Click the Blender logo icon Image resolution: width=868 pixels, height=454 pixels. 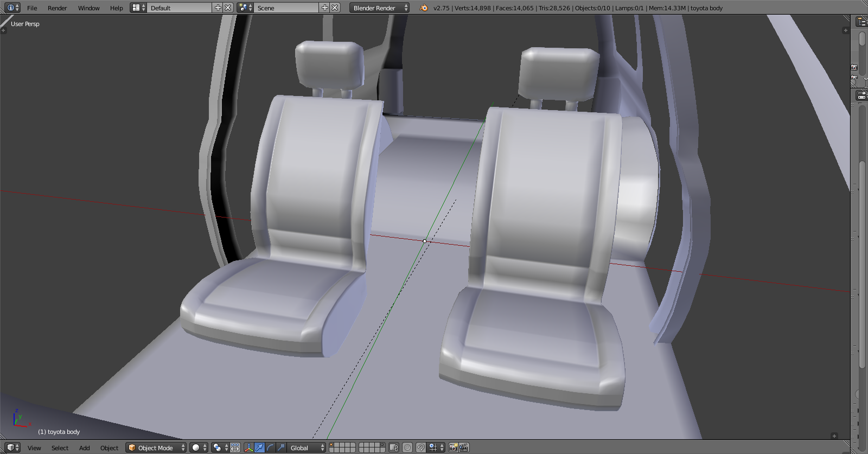[x=424, y=8]
